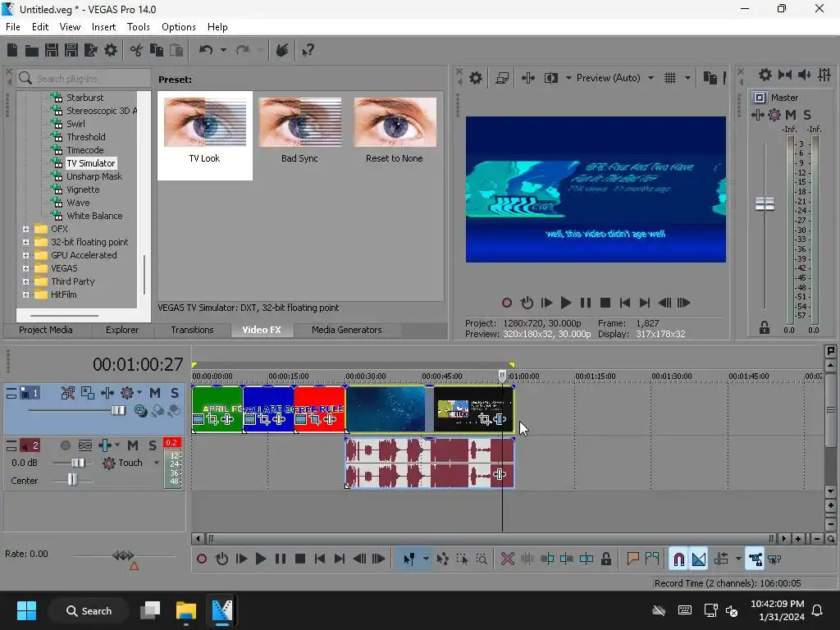Open the Insert menu
The height and width of the screenshot is (630, 840).
103,27
